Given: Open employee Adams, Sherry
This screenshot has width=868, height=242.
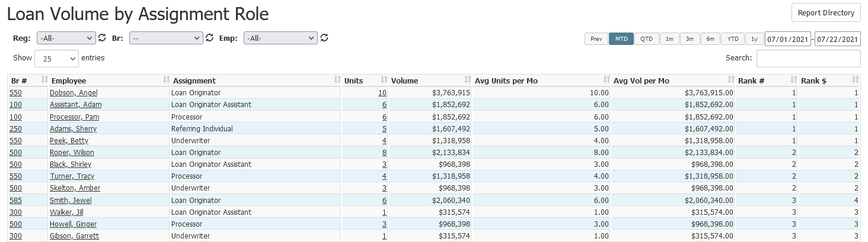Looking at the screenshot, I should [73, 128].
